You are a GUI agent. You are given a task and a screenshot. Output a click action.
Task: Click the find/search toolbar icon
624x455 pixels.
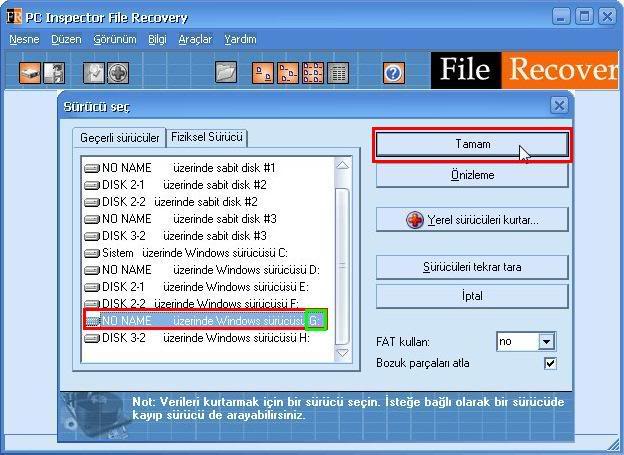click(x=94, y=73)
